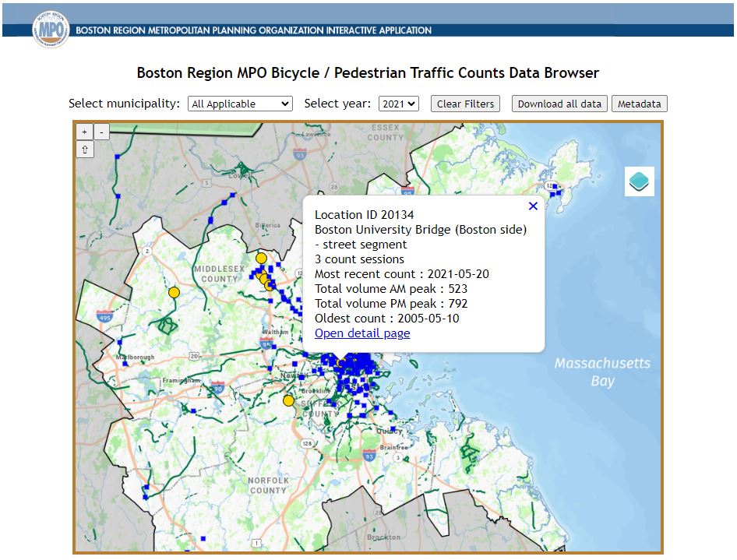This screenshot has height=560, width=737.
Task: Select the yellow marker south of Newton
Action: (x=289, y=400)
